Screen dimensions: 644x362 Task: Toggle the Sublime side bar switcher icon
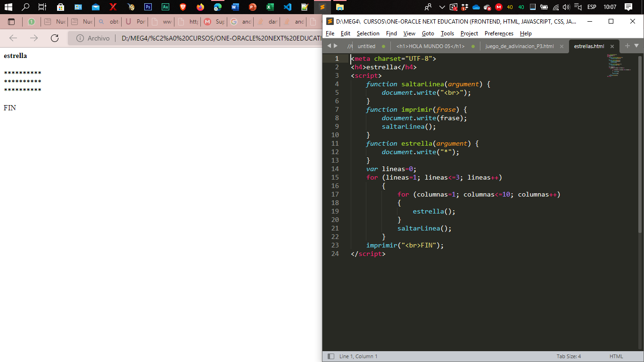coord(331,356)
